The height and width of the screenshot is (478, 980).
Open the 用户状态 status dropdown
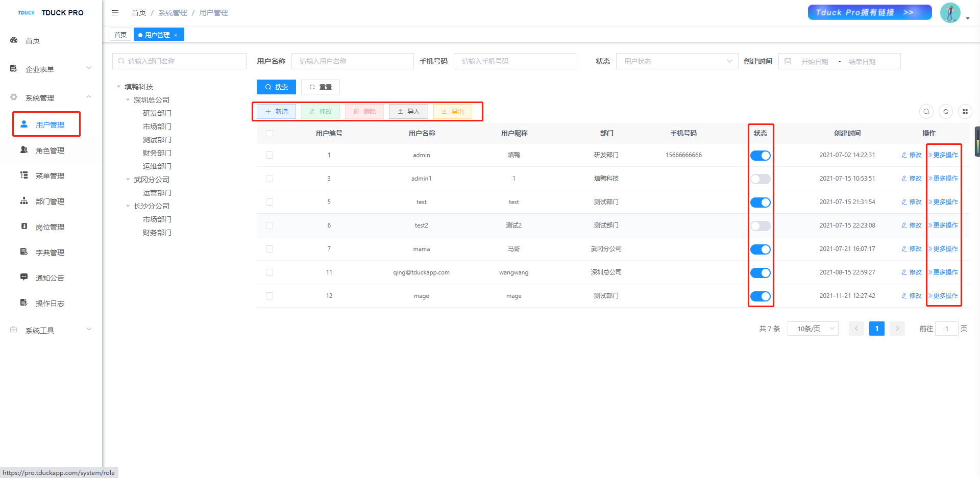coord(676,61)
